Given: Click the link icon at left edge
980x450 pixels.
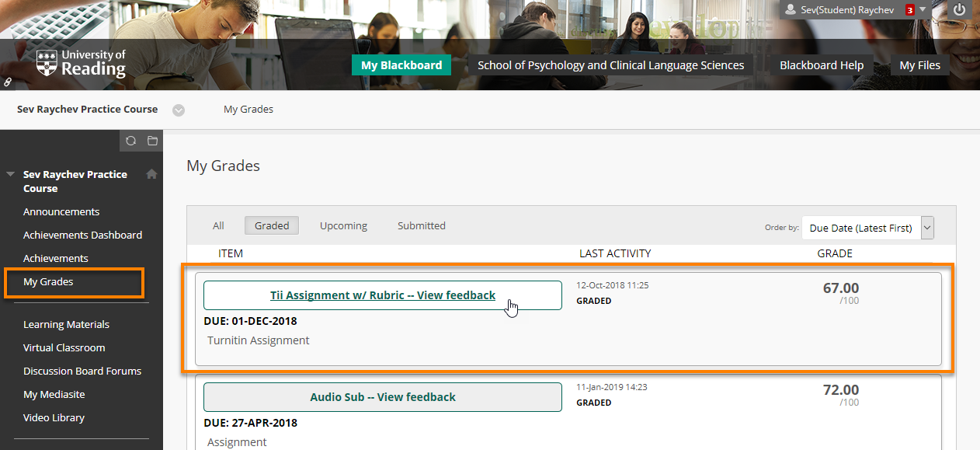Looking at the screenshot, I should 8,81.
